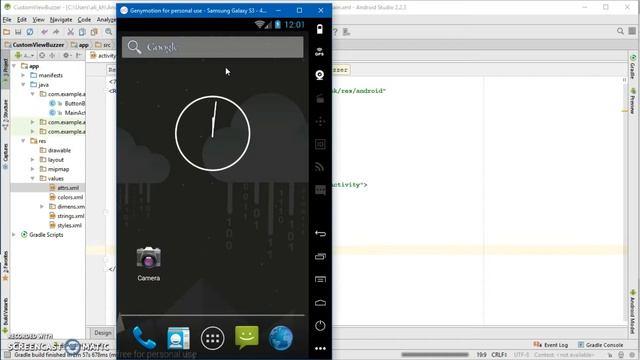
Task: Expand the dimens.xml node
Action: coord(42,207)
